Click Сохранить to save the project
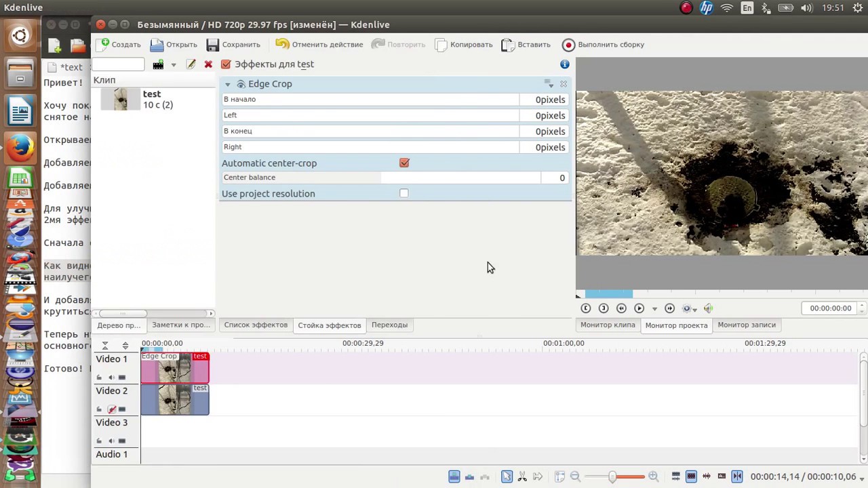Viewport: 868px width, 488px height. click(233, 45)
